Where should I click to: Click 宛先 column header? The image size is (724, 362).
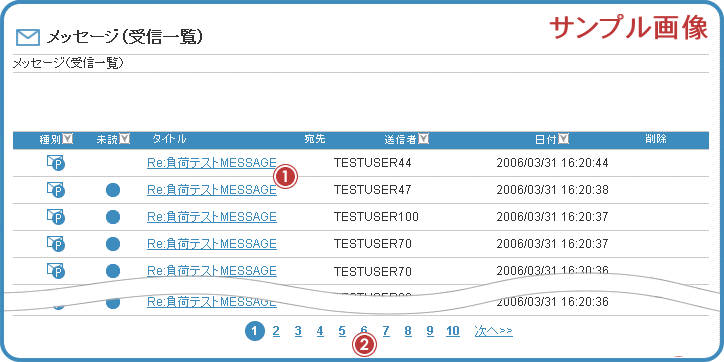point(315,139)
